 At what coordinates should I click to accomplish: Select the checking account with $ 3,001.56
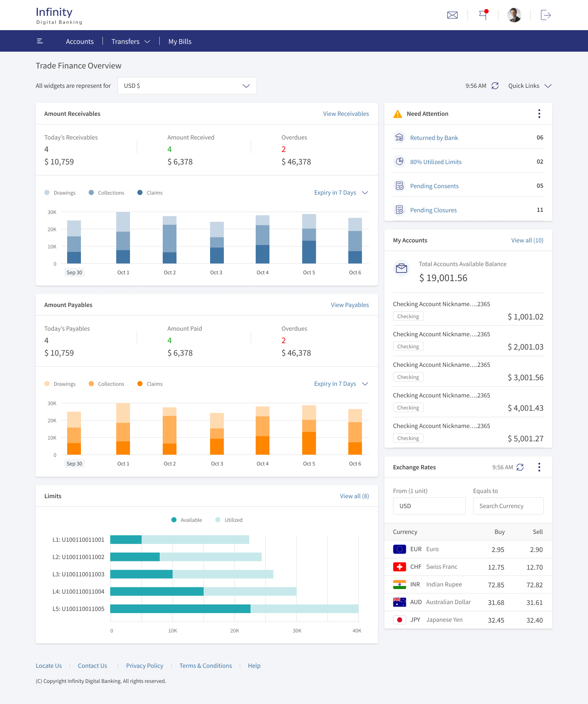[468, 371]
